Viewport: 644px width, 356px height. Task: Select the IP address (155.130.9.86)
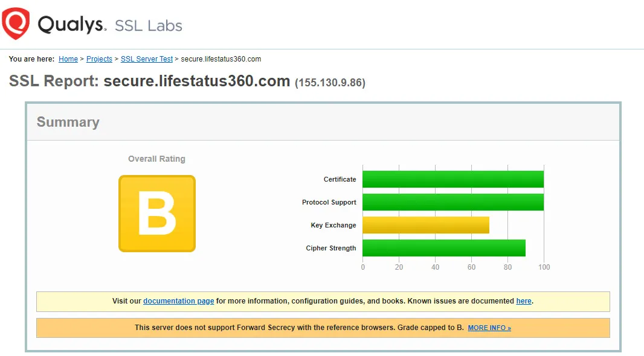(x=330, y=83)
